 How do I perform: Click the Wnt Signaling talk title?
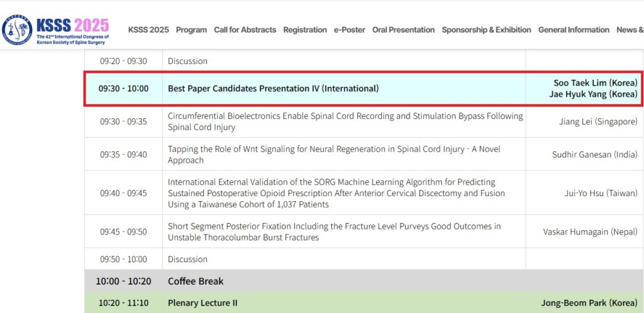(334, 155)
